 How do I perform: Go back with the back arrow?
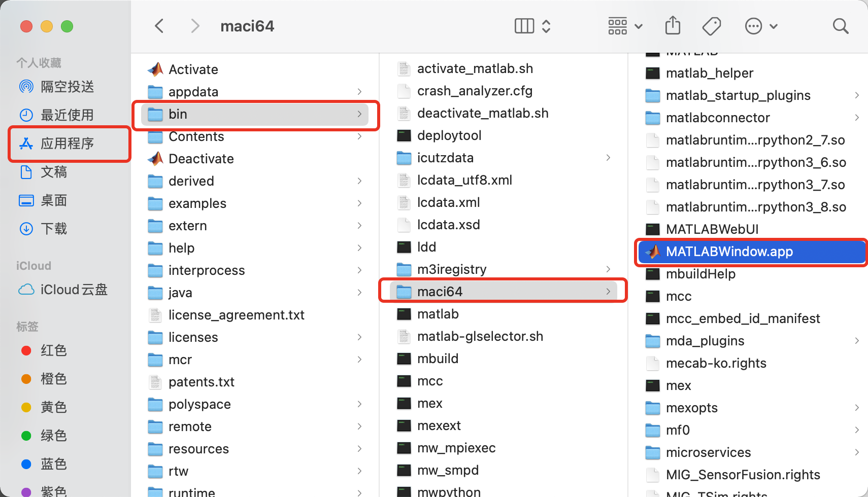point(159,26)
